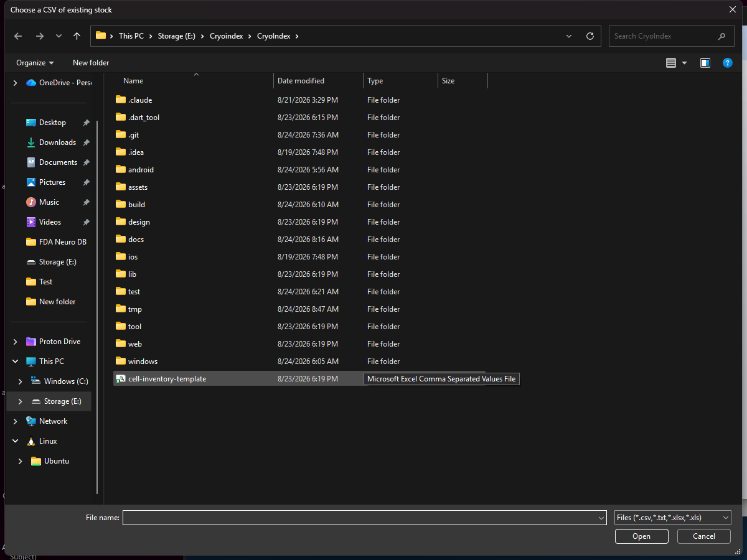Select Desktop in the sidebar
747x560 pixels.
[x=52, y=123]
